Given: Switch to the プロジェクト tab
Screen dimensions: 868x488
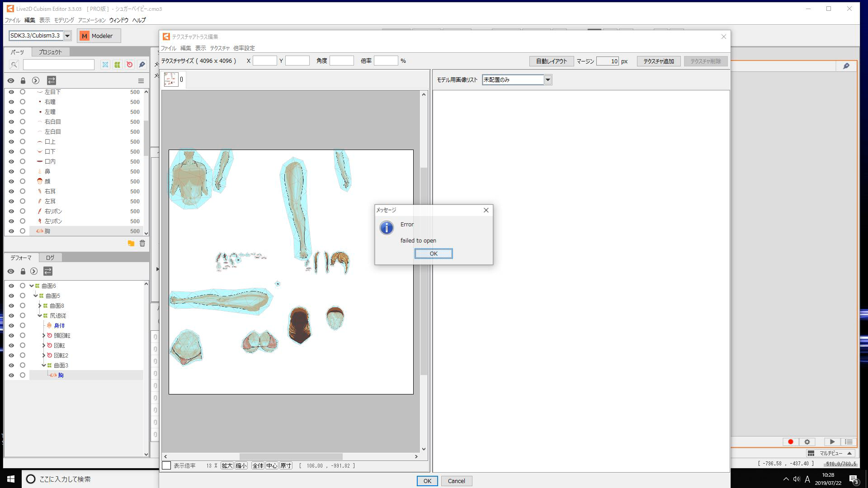Looking at the screenshot, I should 50,52.
